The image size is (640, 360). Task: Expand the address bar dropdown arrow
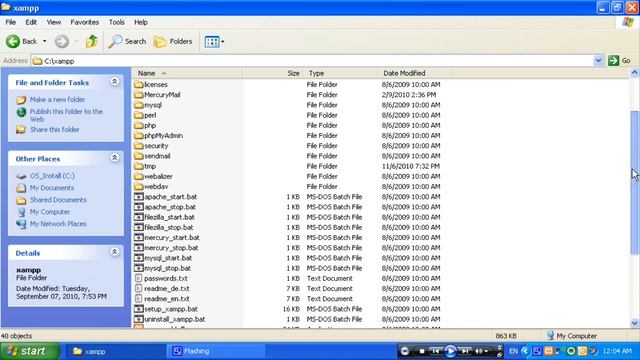(x=598, y=61)
